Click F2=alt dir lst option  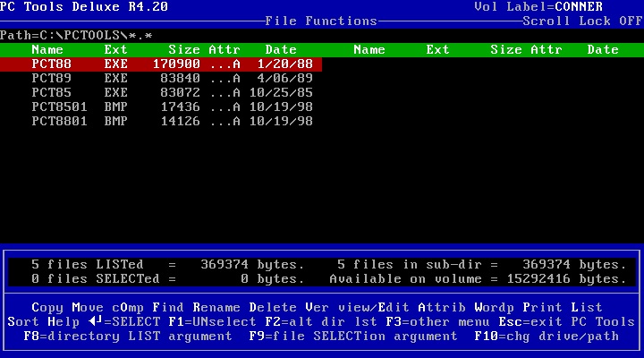(321, 321)
